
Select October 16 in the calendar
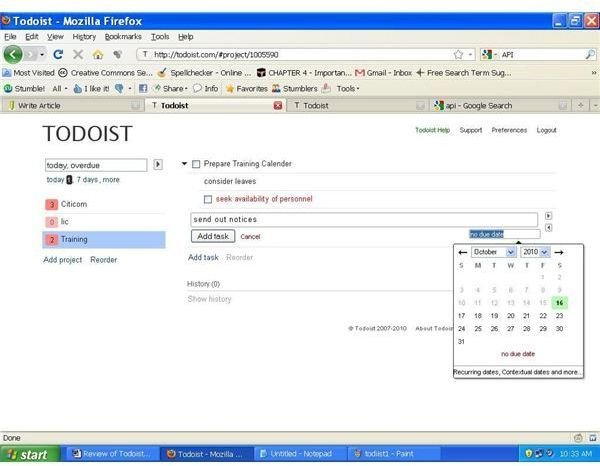pyautogui.click(x=559, y=303)
